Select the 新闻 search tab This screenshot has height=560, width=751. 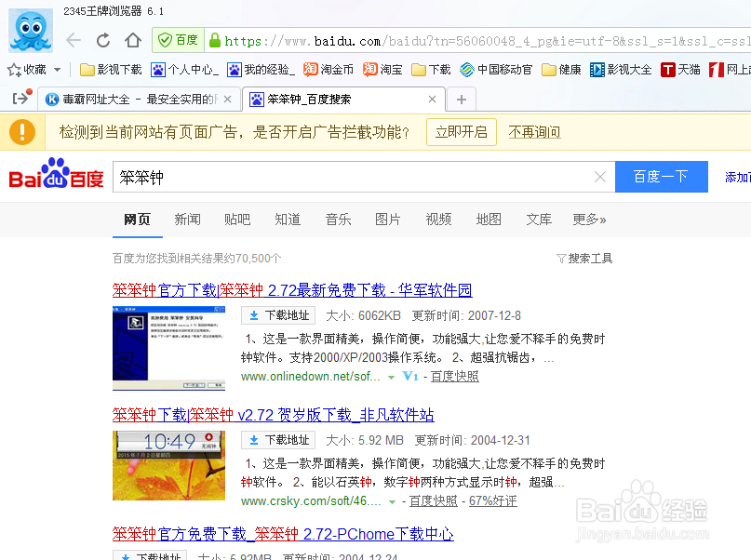click(187, 220)
